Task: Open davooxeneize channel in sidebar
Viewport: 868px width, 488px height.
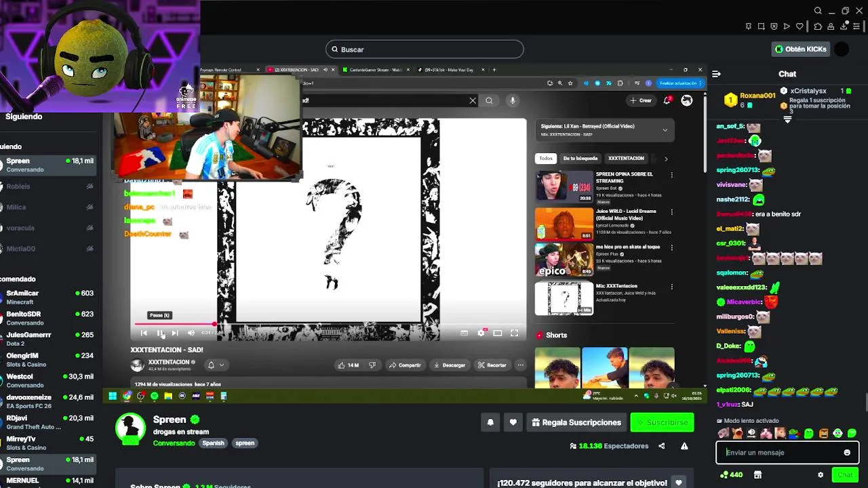Action: click(47, 401)
